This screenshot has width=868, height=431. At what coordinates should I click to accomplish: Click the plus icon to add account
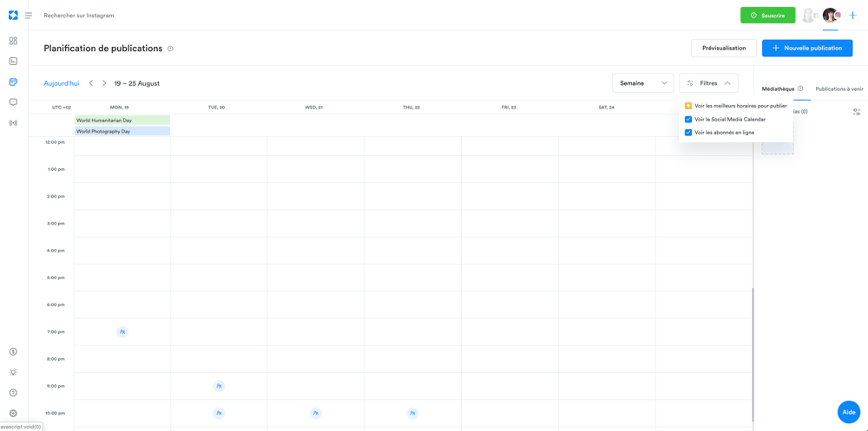[x=853, y=16]
